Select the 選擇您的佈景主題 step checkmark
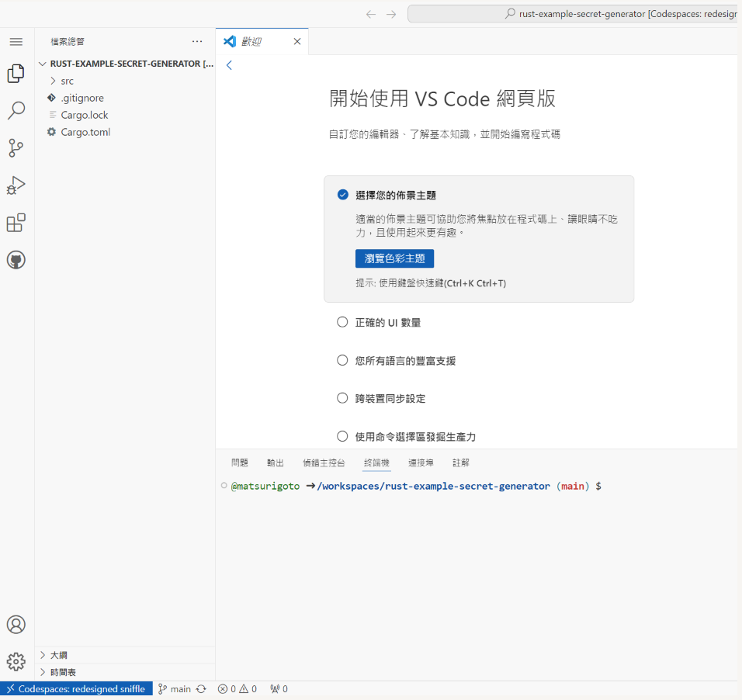742x700 pixels. click(x=342, y=195)
